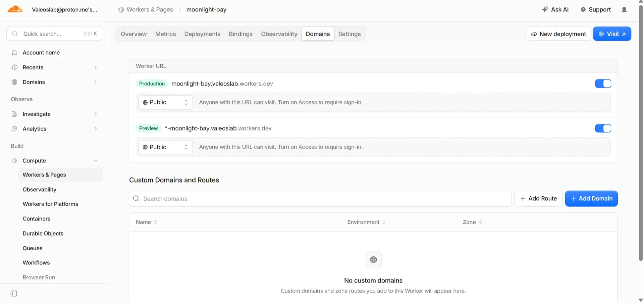Click the Add Route button

[538, 199]
